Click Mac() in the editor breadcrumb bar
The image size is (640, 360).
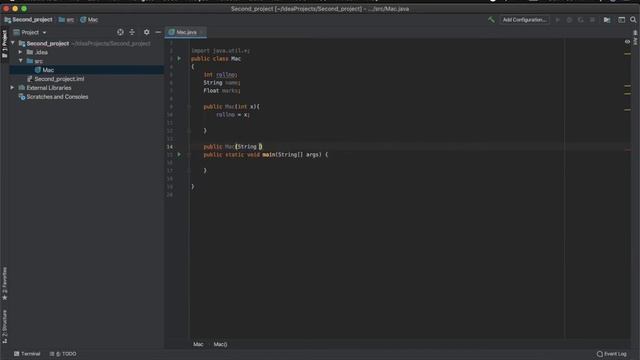[220, 344]
